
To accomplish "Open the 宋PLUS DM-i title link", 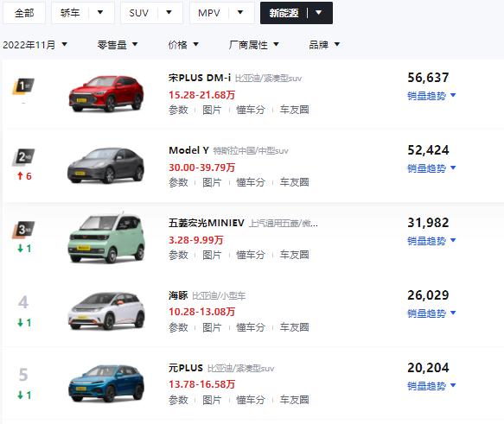I will pos(200,78).
